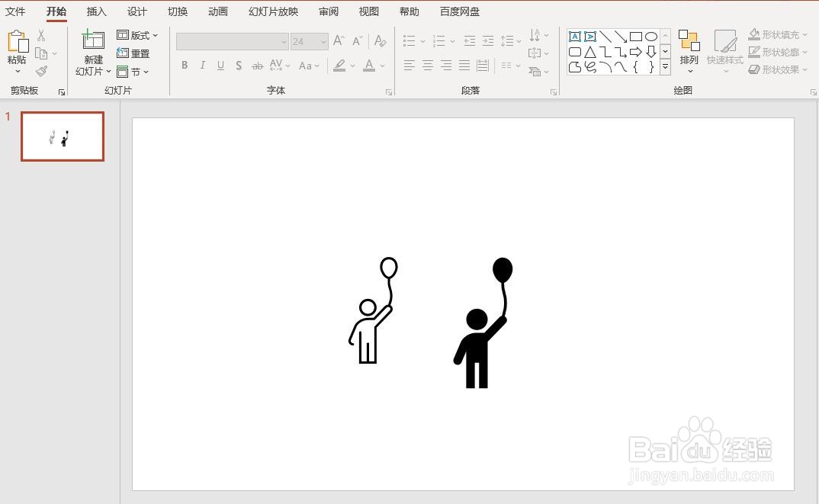The height and width of the screenshot is (504, 819).
Task: Switch to the Animations (动画) tab
Action: pyautogui.click(x=218, y=11)
